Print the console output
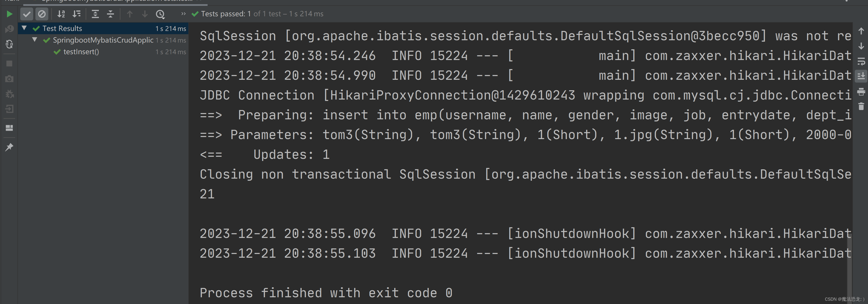Image resolution: width=868 pixels, height=304 pixels. click(861, 92)
